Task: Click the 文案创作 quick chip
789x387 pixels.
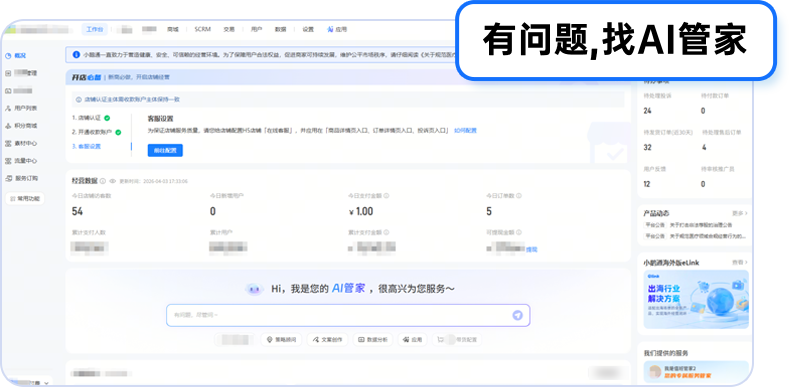Action: tap(327, 340)
